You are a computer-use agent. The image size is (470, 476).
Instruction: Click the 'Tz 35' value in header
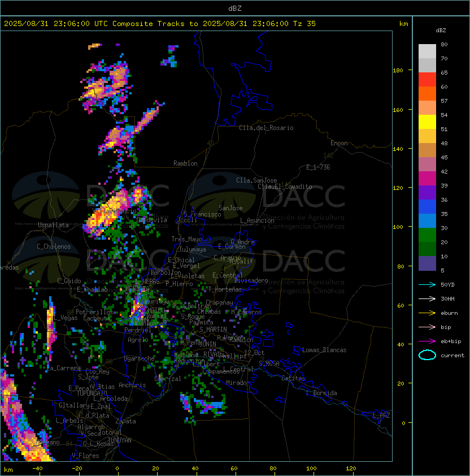[304, 24]
